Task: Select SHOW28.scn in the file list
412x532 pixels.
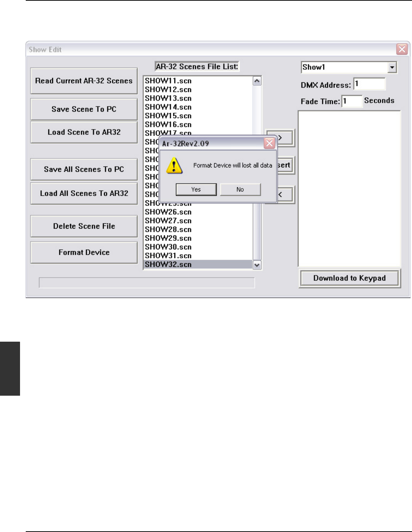Action: tap(198, 230)
